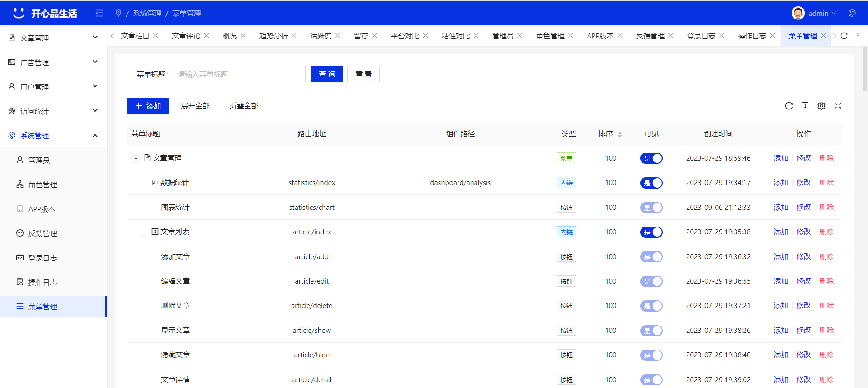Screen dimensions: 868x388
Task: Close the 菜单管理 tab
Action: 823,36
